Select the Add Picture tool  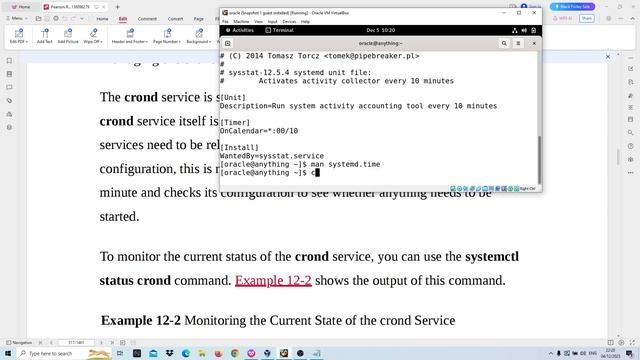(68, 36)
